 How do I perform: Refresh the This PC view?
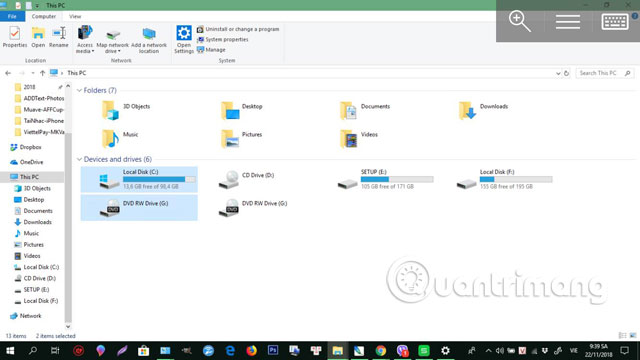(567, 73)
